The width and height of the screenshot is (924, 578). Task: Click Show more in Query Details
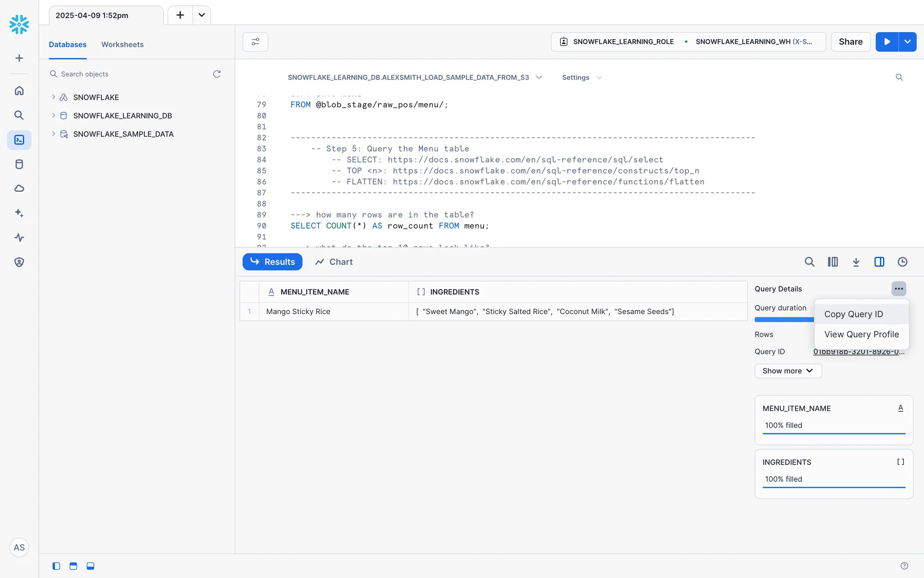click(x=788, y=371)
